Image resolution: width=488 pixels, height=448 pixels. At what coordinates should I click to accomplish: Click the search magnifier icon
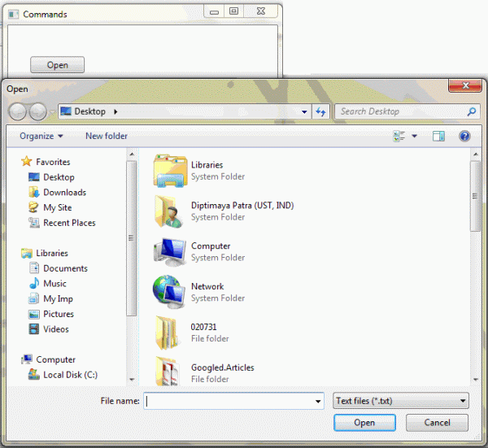[x=472, y=111]
